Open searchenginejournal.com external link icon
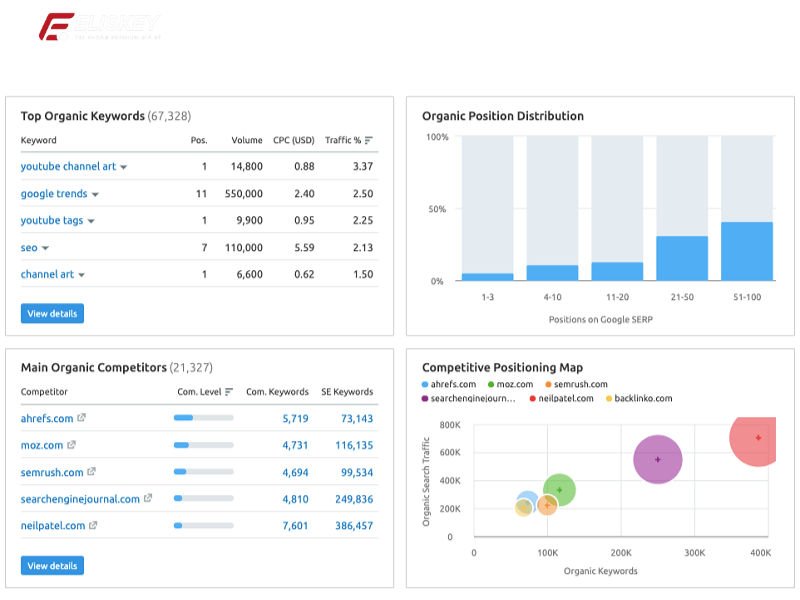This screenshot has height=600, width=800. tap(149, 498)
